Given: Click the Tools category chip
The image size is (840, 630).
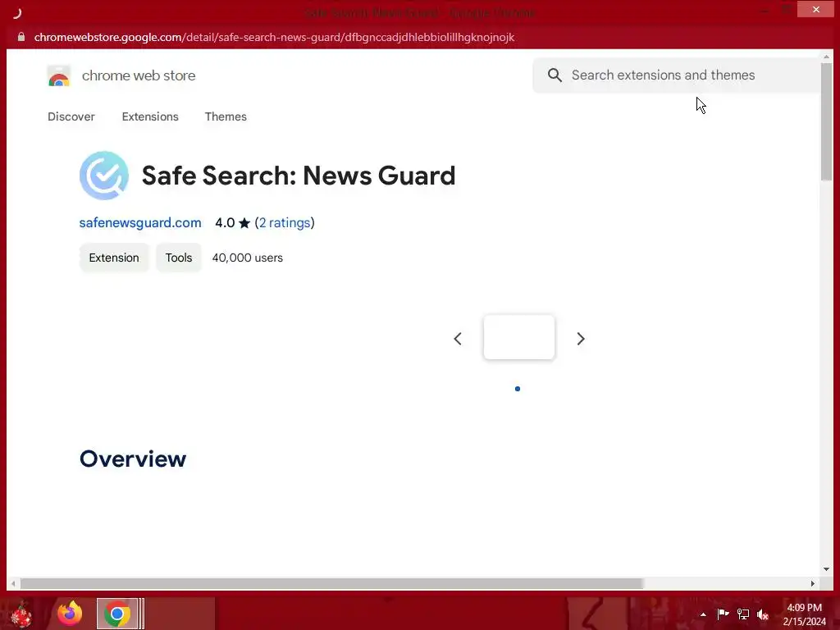Looking at the screenshot, I should tap(179, 258).
